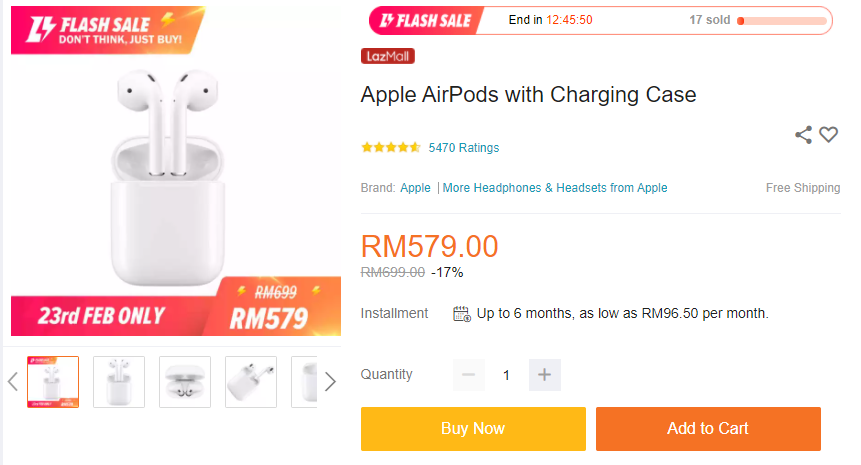Click the quantity input field
The width and height of the screenshot is (861, 465).
tap(506, 375)
